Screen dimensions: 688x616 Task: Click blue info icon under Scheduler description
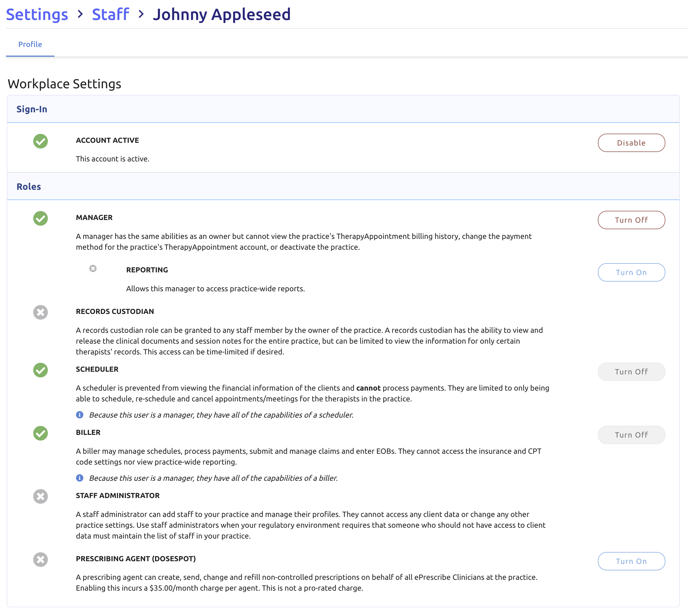(80, 415)
